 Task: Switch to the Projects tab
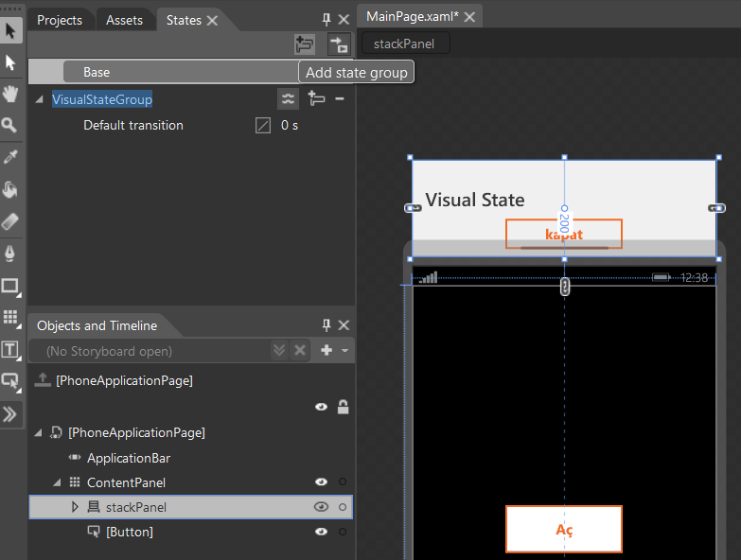[60, 20]
